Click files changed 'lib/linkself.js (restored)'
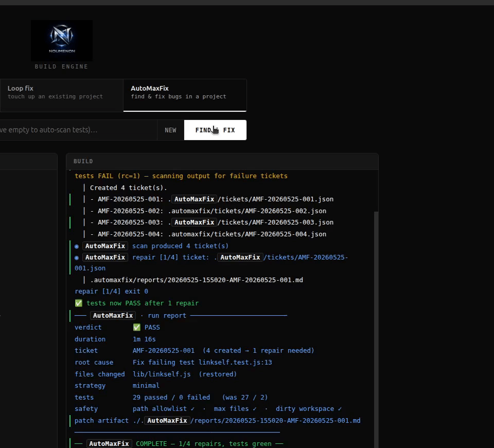Screen dimensions: 494x448 185,374
